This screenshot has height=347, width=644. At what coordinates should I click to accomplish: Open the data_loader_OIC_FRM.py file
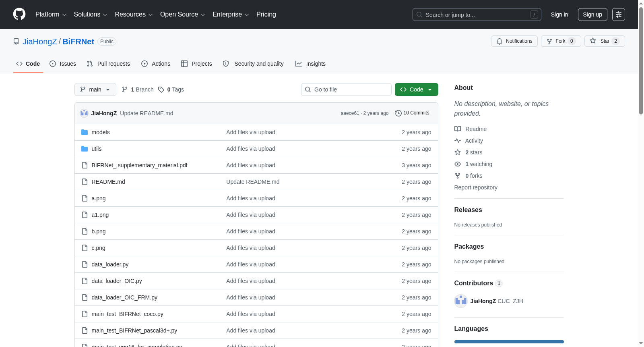tap(124, 297)
